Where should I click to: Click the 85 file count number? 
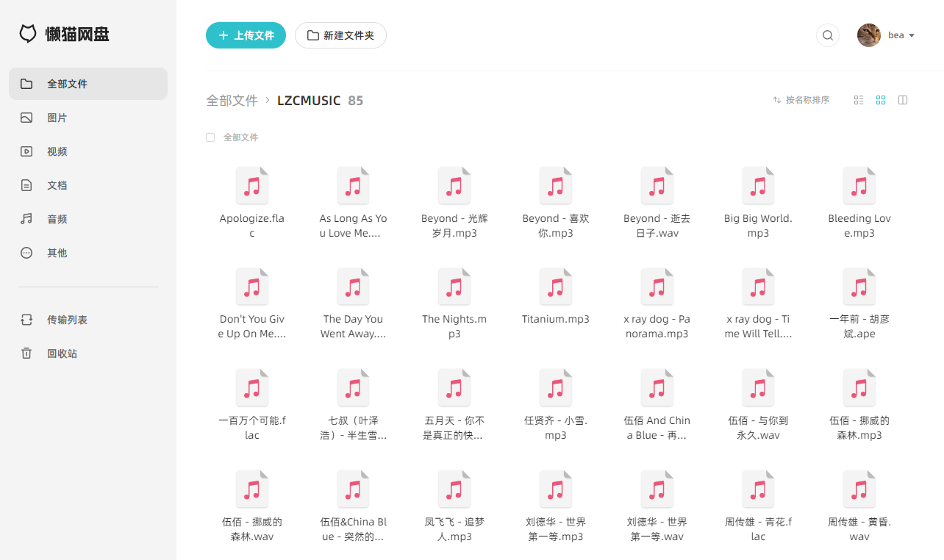pos(356,101)
